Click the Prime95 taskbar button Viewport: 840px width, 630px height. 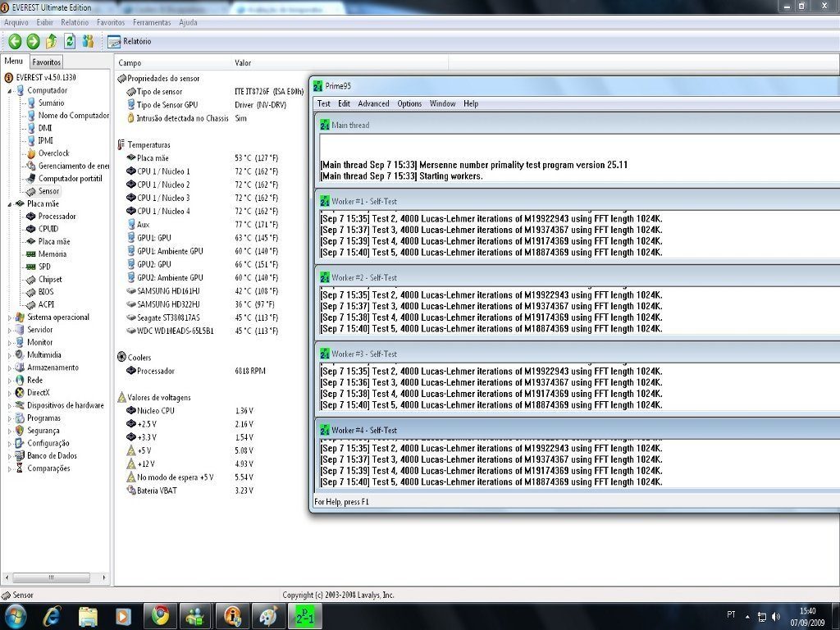tap(305, 617)
